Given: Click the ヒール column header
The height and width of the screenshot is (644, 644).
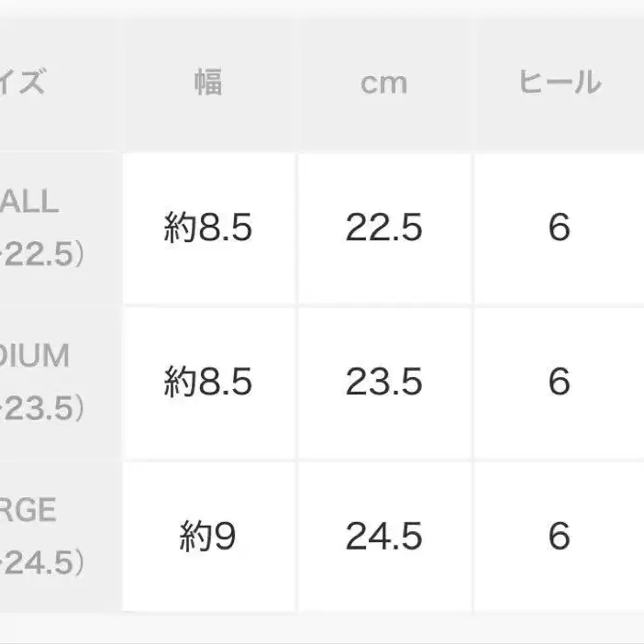Looking at the screenshot, I should (x=559, y=83).
